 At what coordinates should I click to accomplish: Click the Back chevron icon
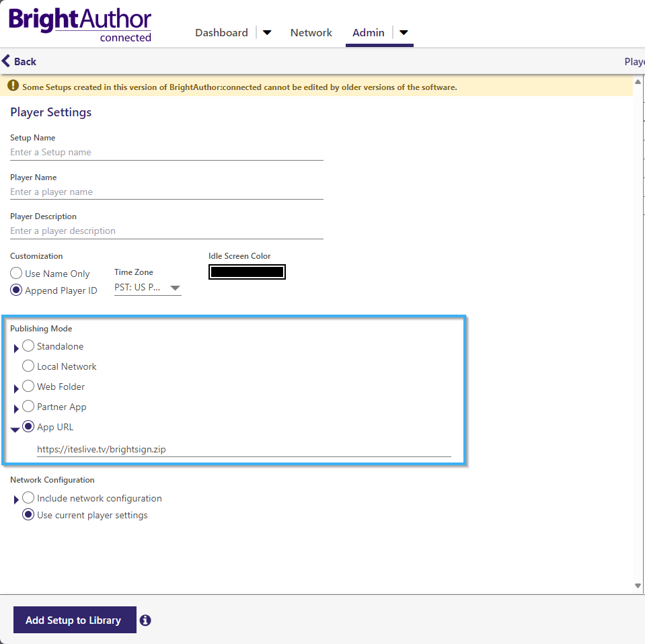(x=7, y=61)
